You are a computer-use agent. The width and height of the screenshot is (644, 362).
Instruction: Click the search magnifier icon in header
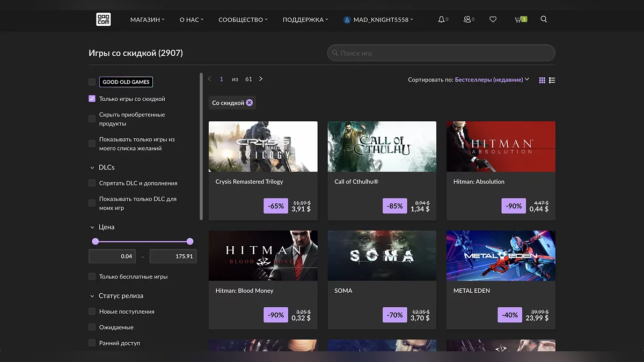(544, 19)
